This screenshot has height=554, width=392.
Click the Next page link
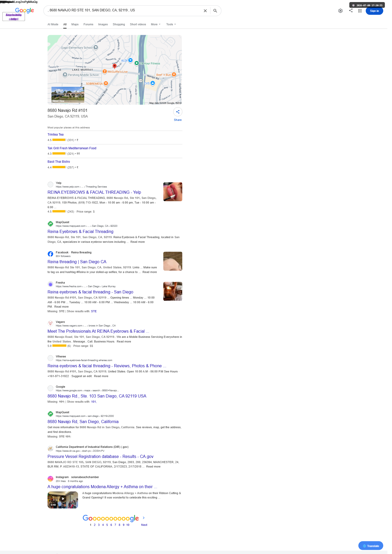(x=144, y=525)
